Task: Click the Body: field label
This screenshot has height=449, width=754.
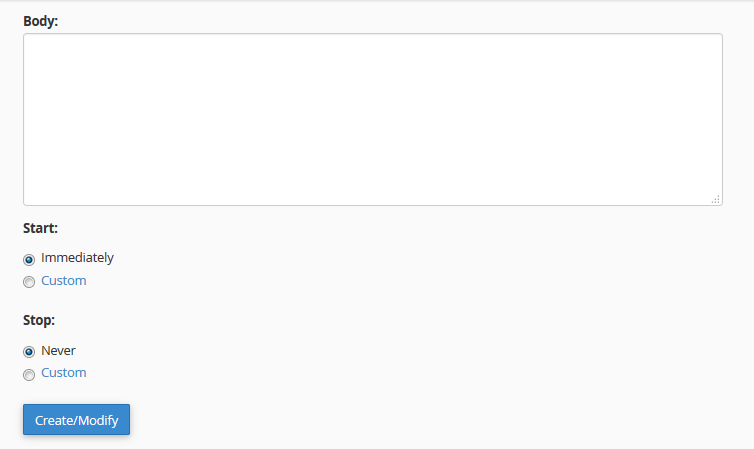Action: (x=40, y=21)
